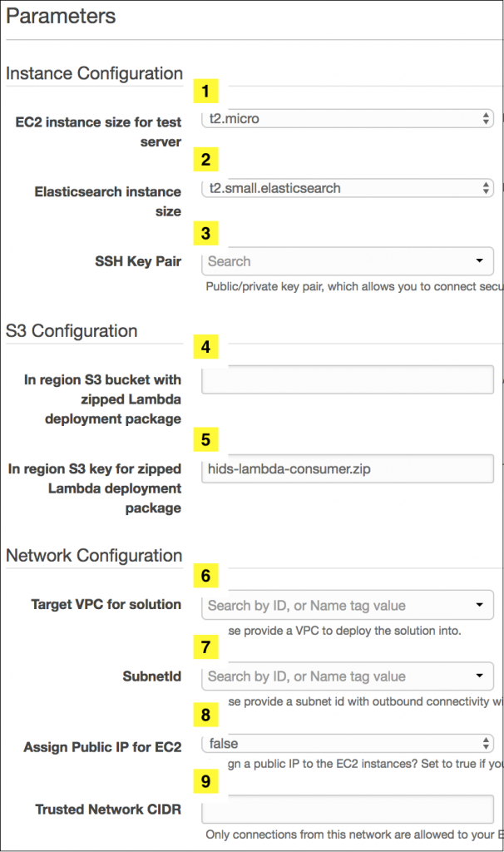The width and height of the screenshot is (504, 852).
Task: Click the stepper arrows beside t2.micro
Action: click(x=487, y=118)
